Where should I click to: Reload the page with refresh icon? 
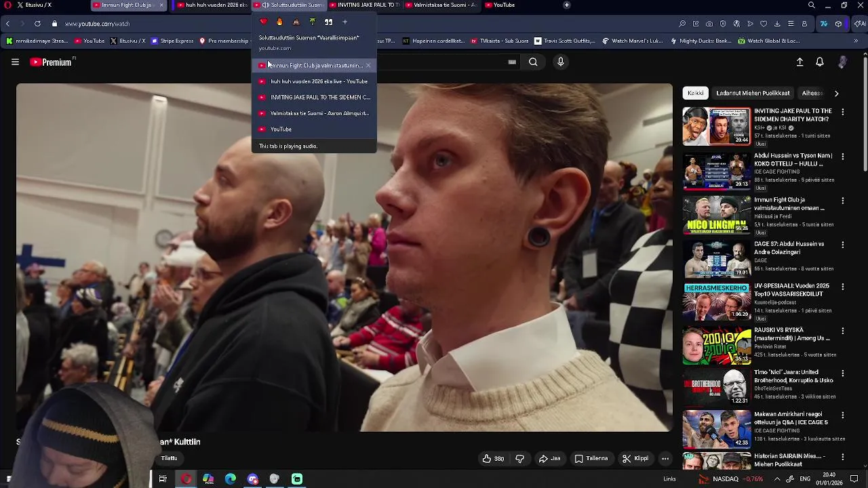click(37, 23)
